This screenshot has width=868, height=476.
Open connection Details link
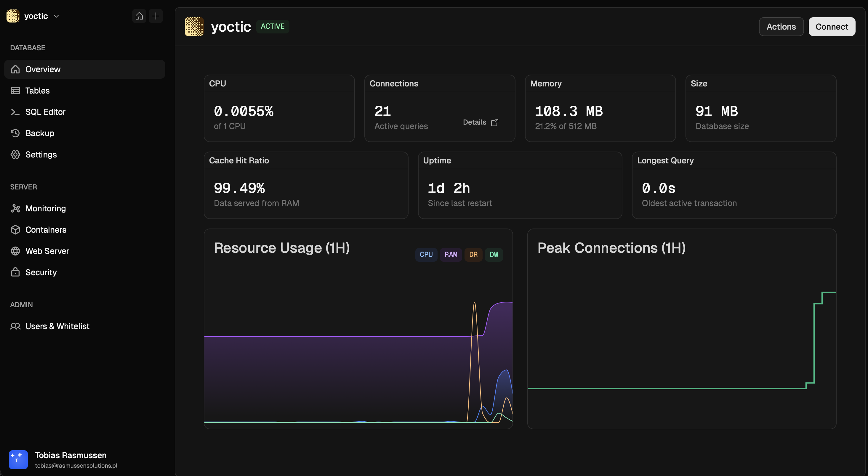pos(474,122)
